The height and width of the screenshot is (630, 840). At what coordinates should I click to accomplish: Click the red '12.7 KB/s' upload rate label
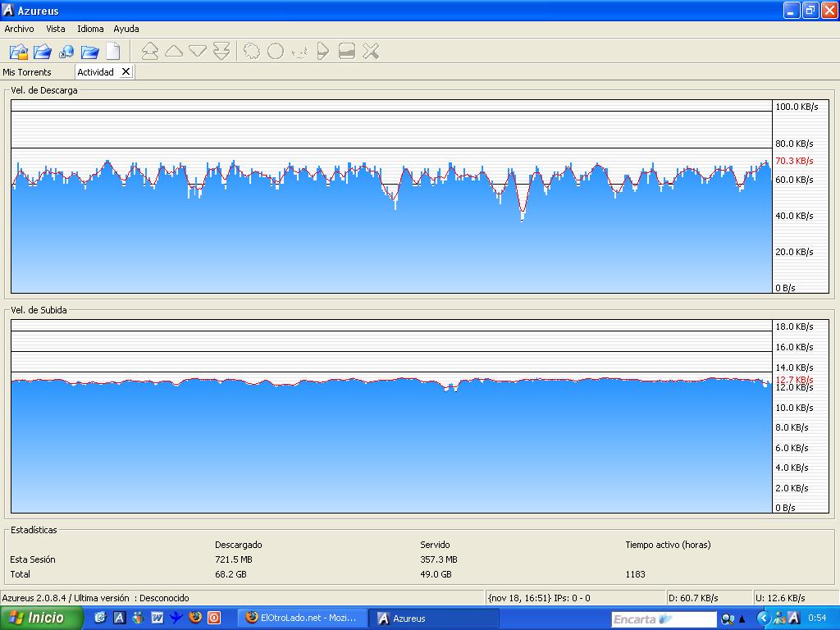pyautogui.click(x=794, y=380)
